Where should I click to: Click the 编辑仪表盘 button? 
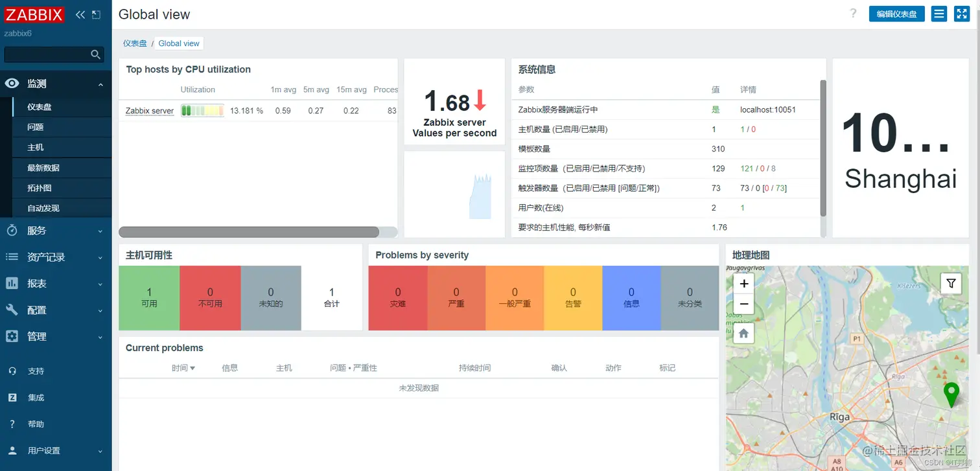pyautogui.click(x=897, y=14)
